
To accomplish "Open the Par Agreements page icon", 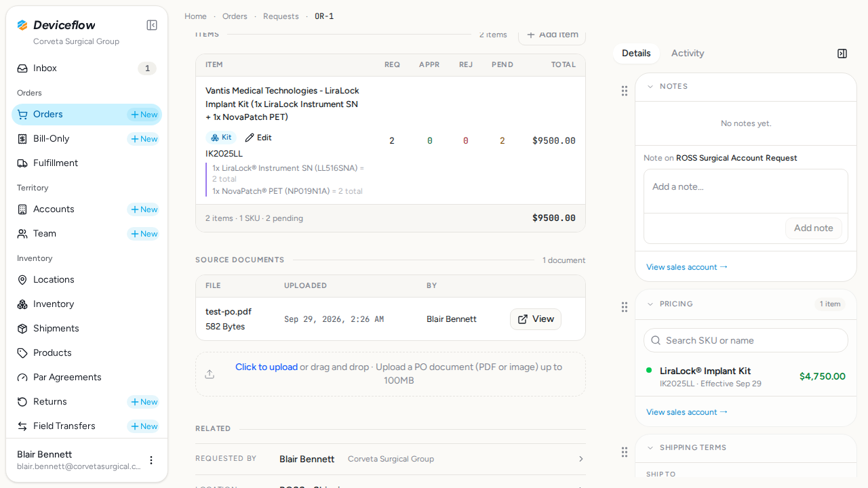I will [22, 378].
